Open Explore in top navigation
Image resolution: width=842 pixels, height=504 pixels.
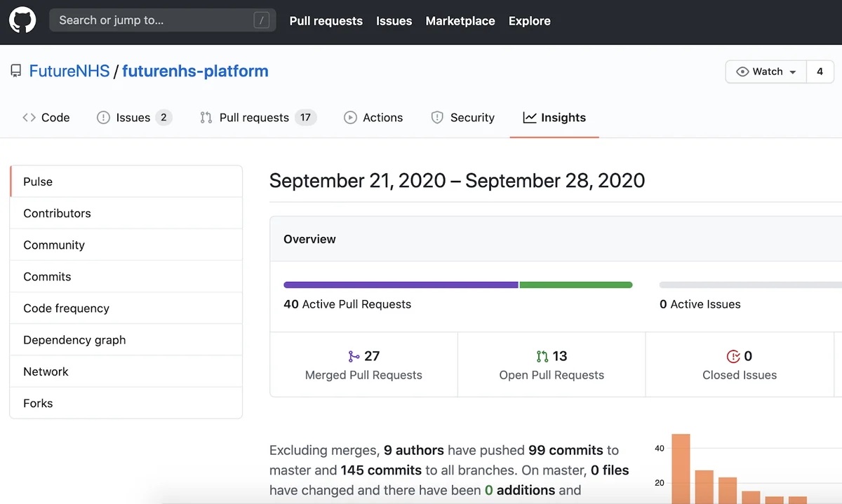[530, 21]
